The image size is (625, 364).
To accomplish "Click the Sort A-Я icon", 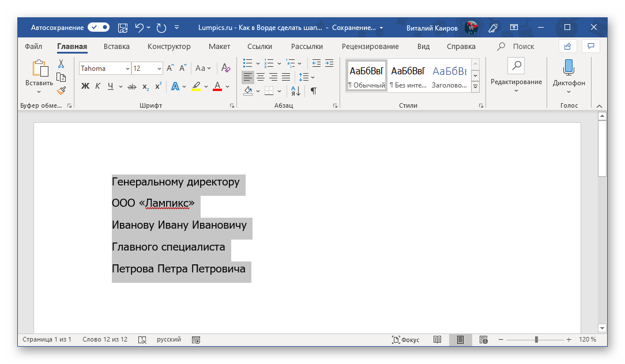I will [295, 90].
